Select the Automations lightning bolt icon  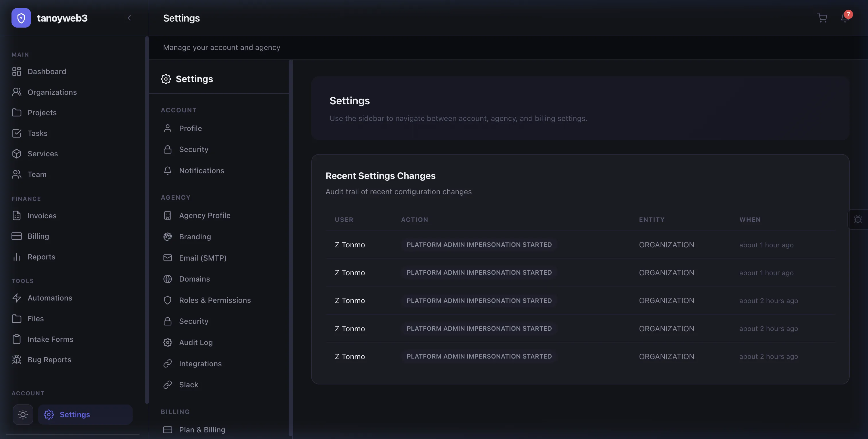tap(17, 298)
